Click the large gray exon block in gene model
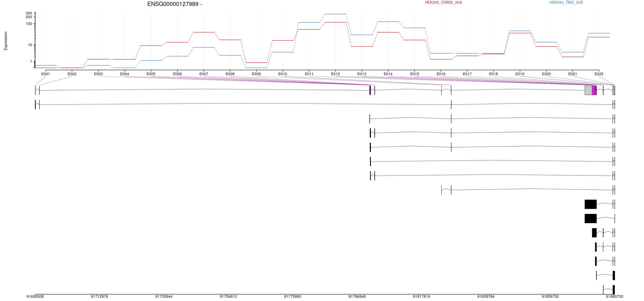The width and height of the screenshot is (644, 301). point(588,90)
